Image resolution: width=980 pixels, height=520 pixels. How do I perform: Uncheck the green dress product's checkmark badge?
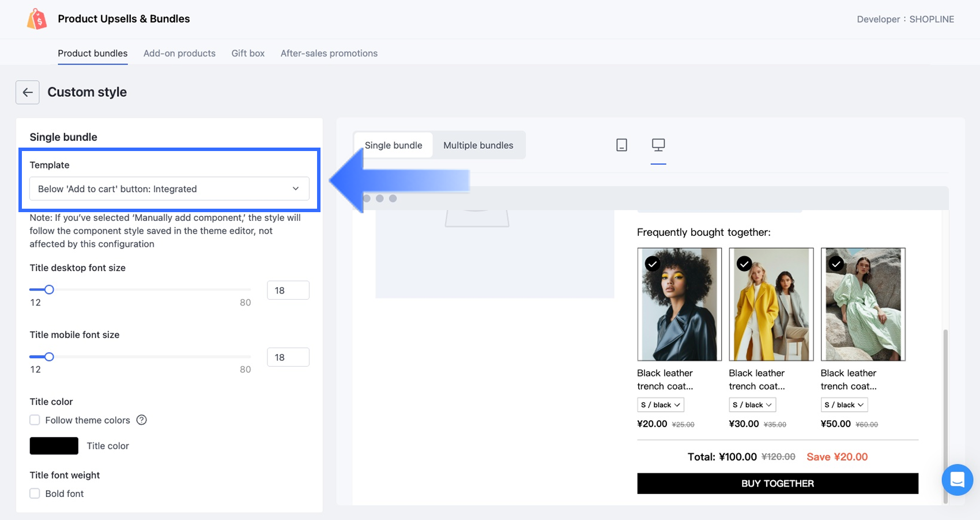coord(836,263)
